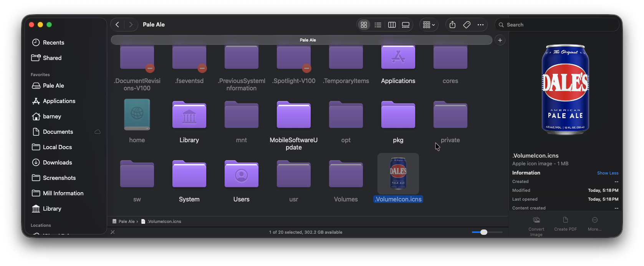This screenshot has width=644, height=266.
Task: Open Downloads in the sidebar
Action: [x=57, y=163]
